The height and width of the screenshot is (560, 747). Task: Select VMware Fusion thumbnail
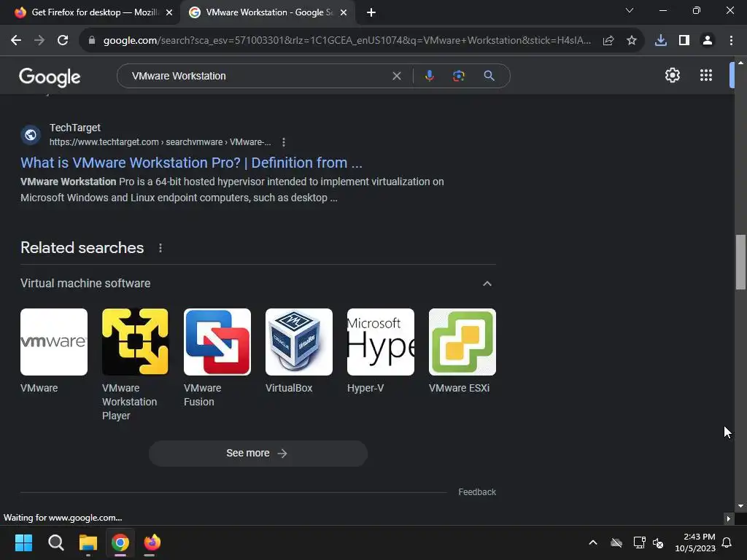[x=217, y=342]
